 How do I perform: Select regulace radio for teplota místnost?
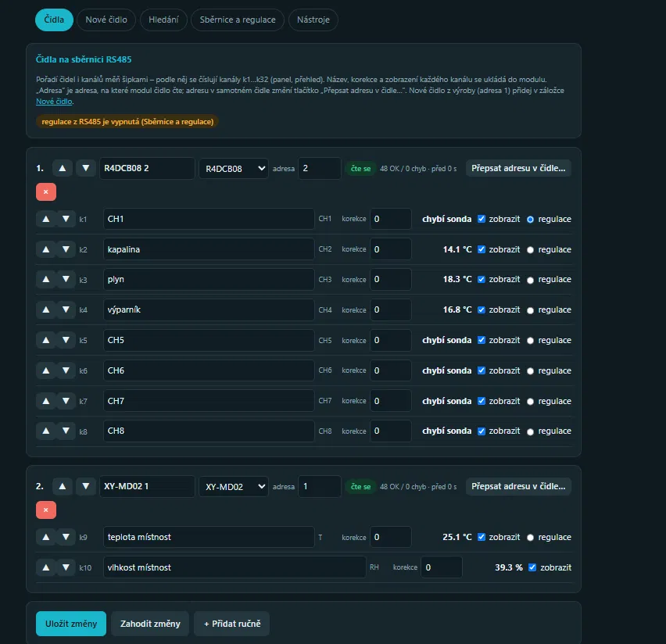530,538
